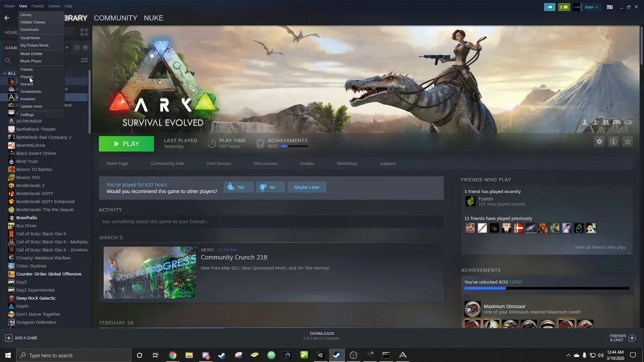Click the Maximum Dinosaur achievement icon
The width and height of the screenshot is (644, 362).
[x=472, y=309]
